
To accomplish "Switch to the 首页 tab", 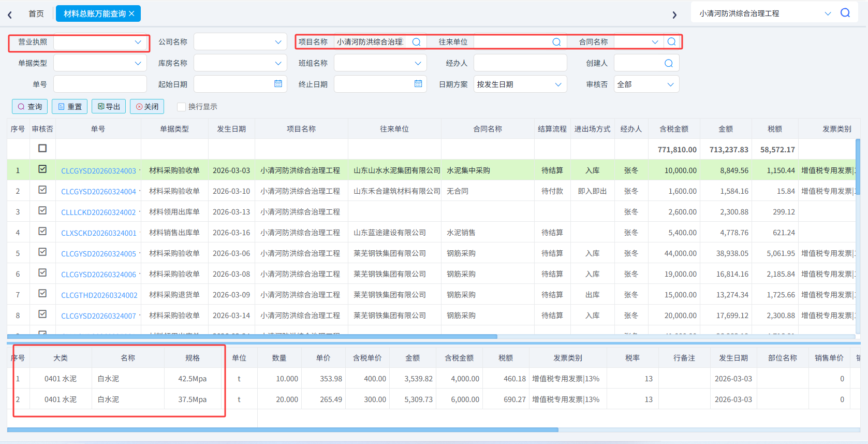I will [x=36, y=14].
